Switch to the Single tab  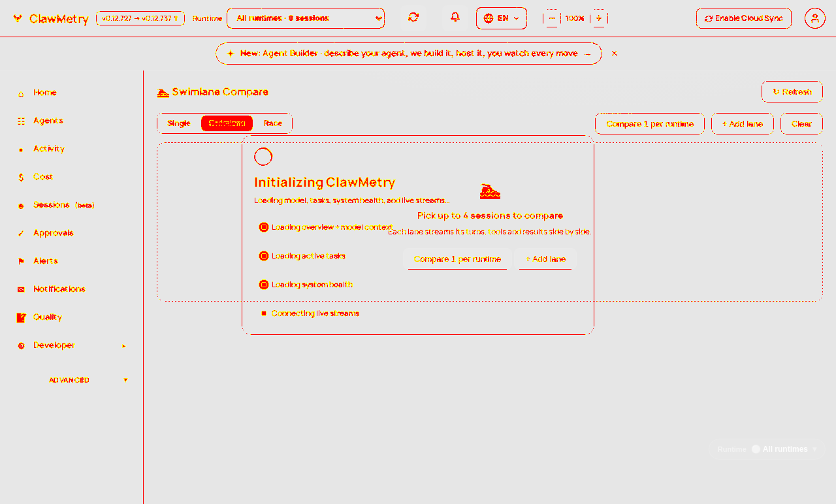pyautogui.click(x=179, y=123)
